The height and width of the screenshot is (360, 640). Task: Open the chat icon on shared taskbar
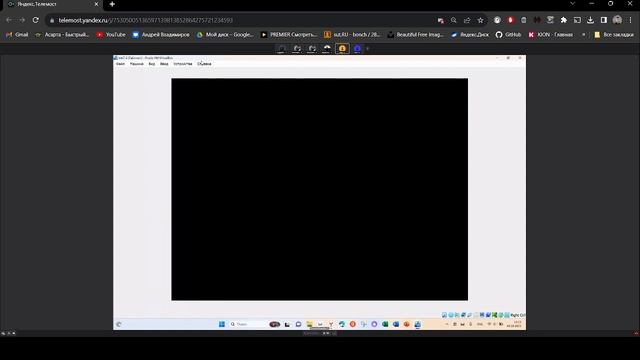(298, 324)
